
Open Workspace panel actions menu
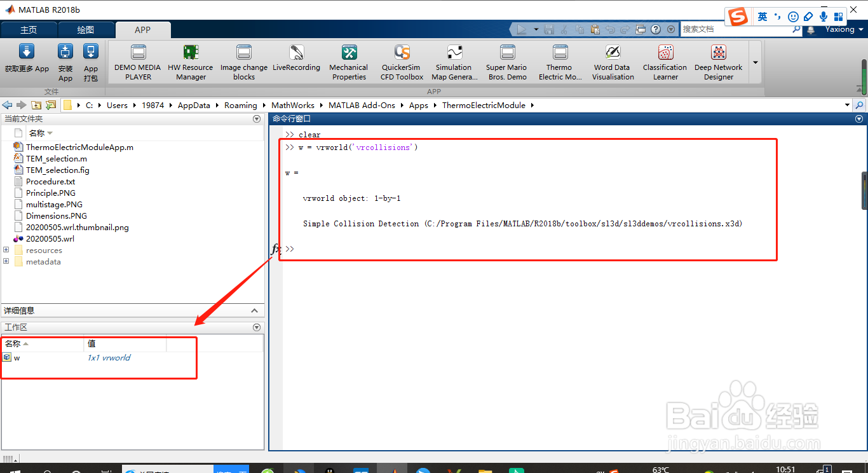257,327
